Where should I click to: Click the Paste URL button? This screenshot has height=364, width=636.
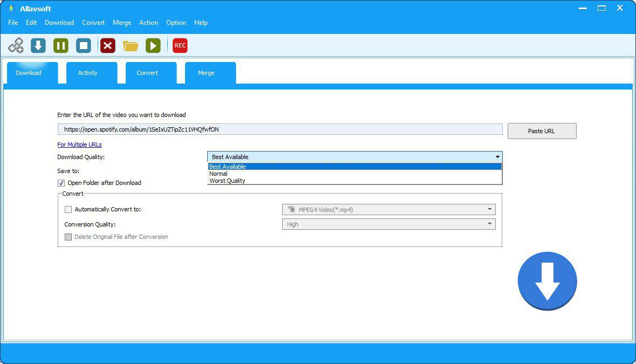[x=542, y=131]
